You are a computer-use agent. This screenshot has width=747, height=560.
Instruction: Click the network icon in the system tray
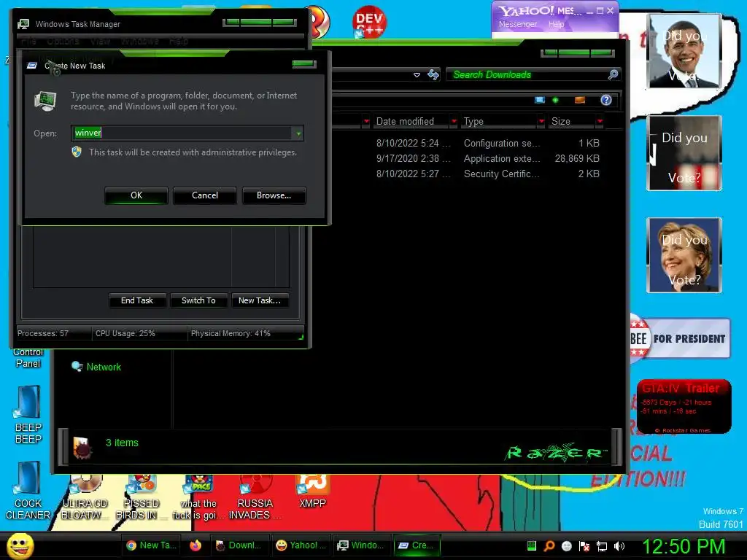602,546
